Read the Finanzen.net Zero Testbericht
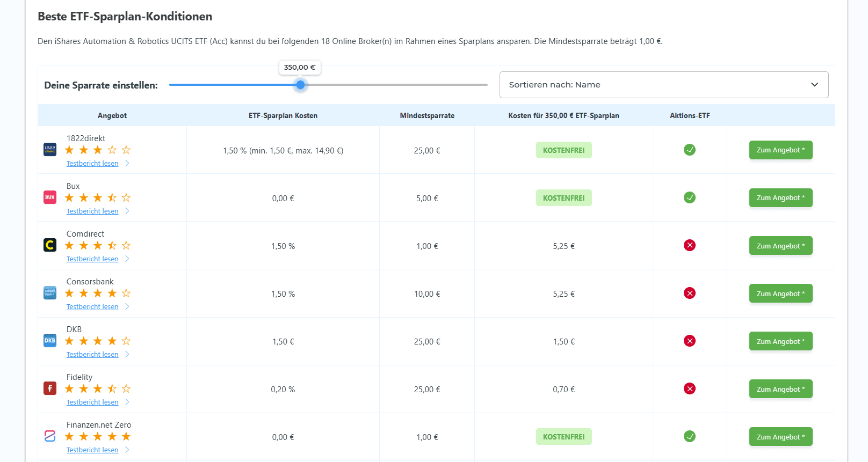The width and height of the screenshot is (868, 462). coord(92,450)
